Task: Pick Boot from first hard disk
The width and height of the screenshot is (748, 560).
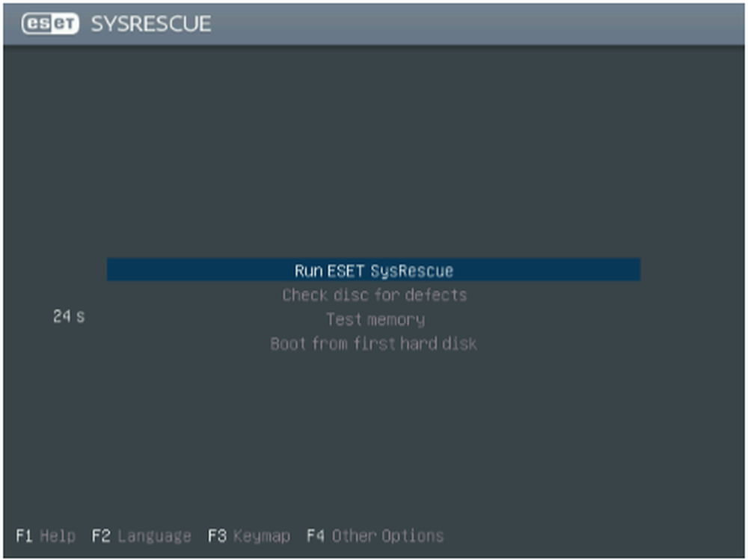Action: [373, 344]
